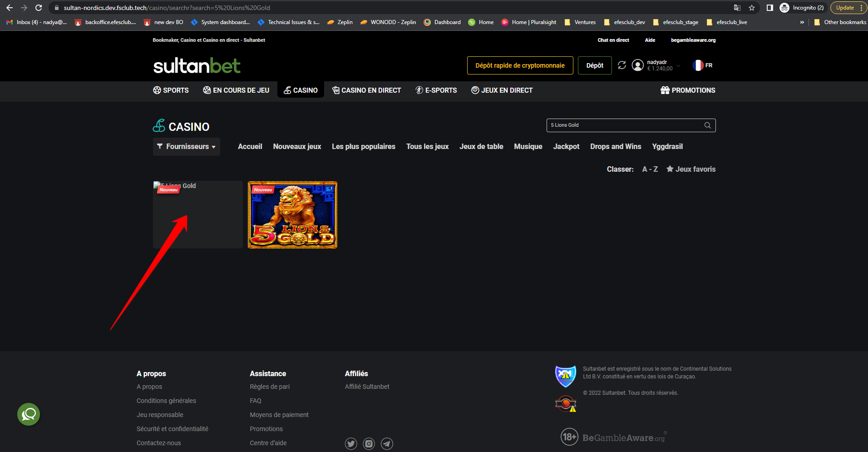Open JEUX EN DIRECT tab

click(x=502, y=90)
